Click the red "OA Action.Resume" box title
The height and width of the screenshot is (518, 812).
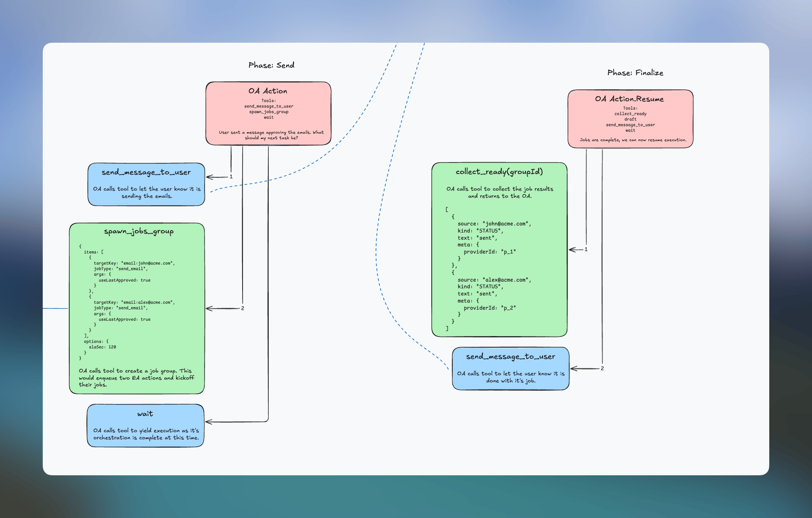tap(630, 99)
